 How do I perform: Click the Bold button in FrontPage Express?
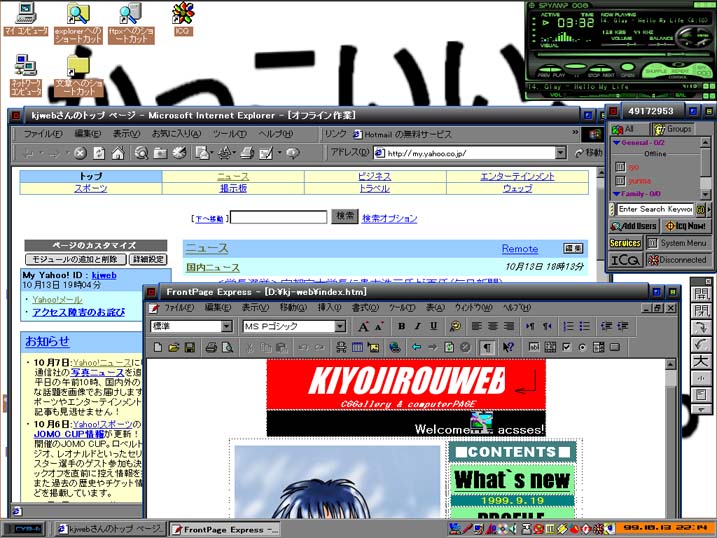(x=401, y=326)
